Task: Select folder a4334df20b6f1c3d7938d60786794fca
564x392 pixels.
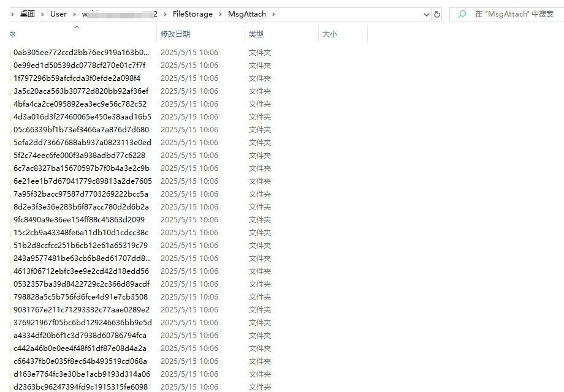Action: (x=80, y=336)
